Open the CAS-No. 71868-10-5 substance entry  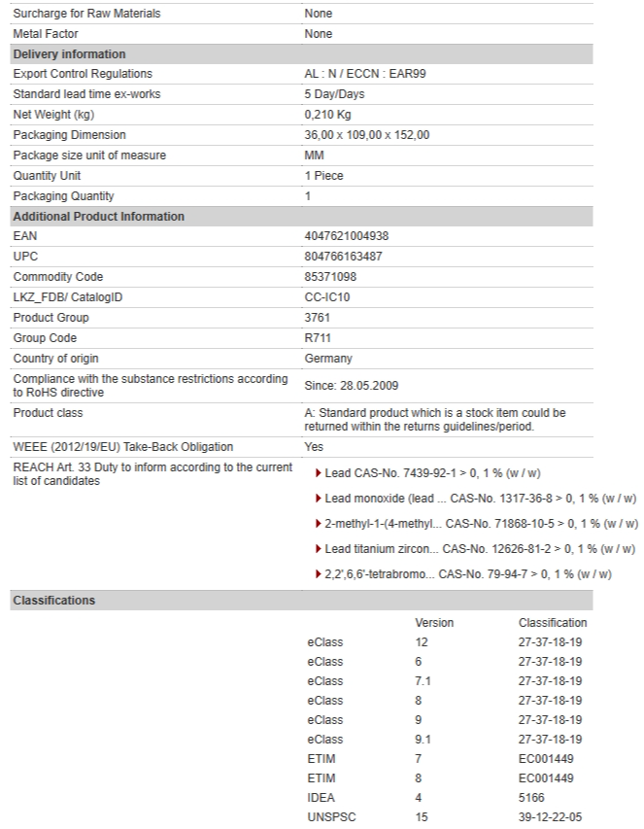[481, 524]
